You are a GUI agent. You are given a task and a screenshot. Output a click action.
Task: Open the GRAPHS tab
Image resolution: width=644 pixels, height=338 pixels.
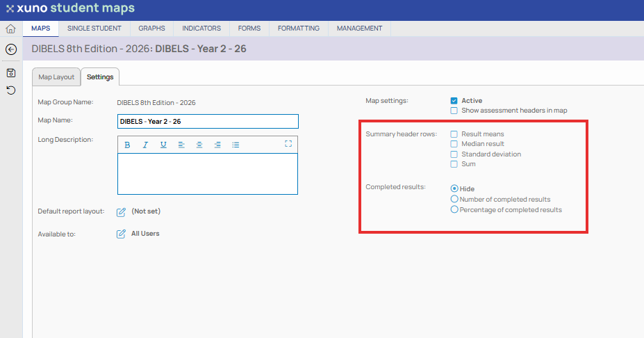151,29
